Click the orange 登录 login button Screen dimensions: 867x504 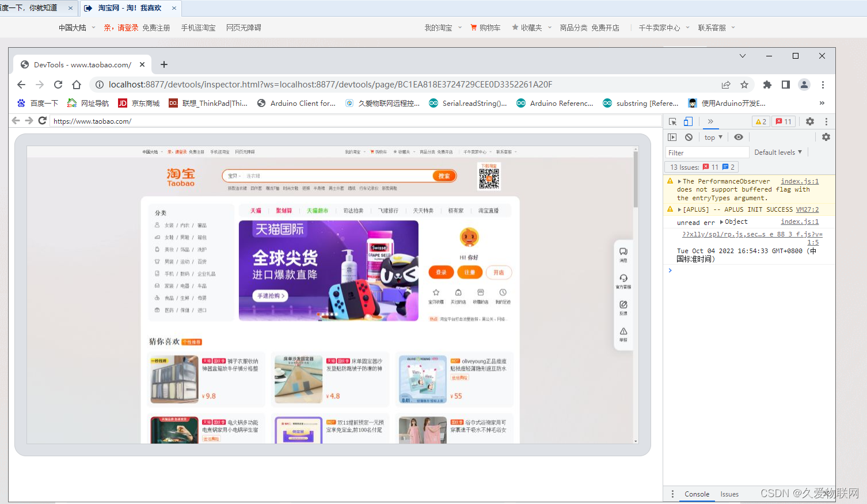pyautogui.click(x=441, y=272)
